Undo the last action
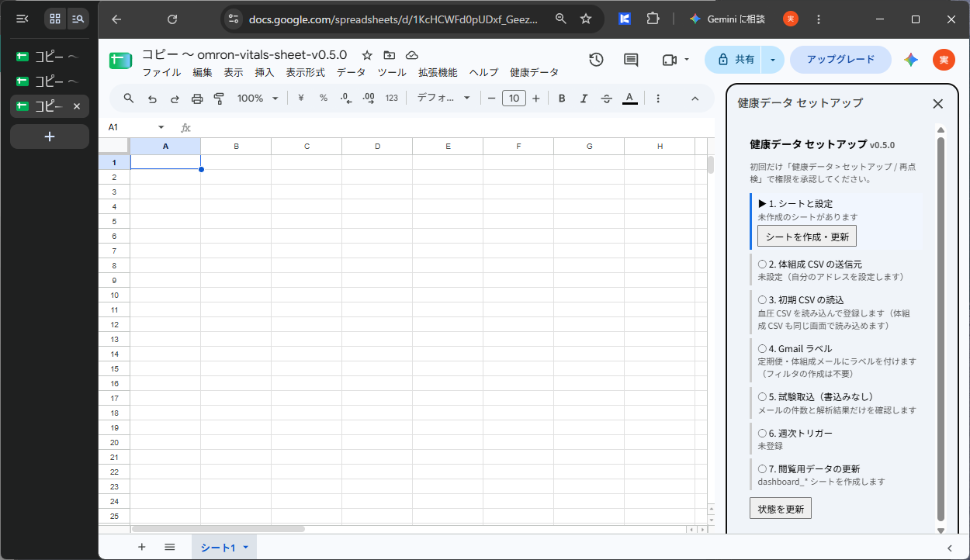The width and height of the screenshot is (970, 560). [152, 99]
